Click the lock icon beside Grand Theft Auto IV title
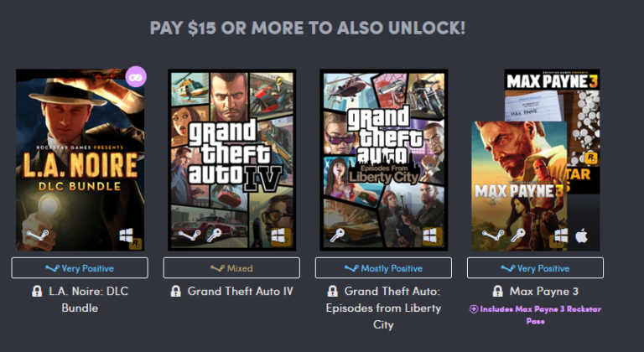Image resolution: width=644 pixels, height=352 pixels. click(x=176, y=292)
